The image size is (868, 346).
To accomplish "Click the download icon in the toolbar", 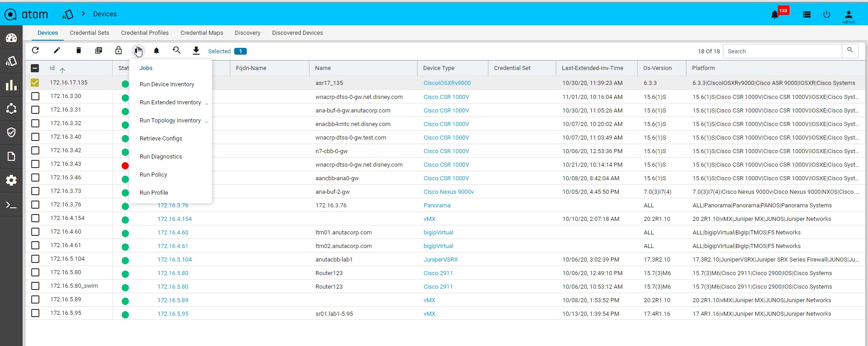I will [196, 51].
